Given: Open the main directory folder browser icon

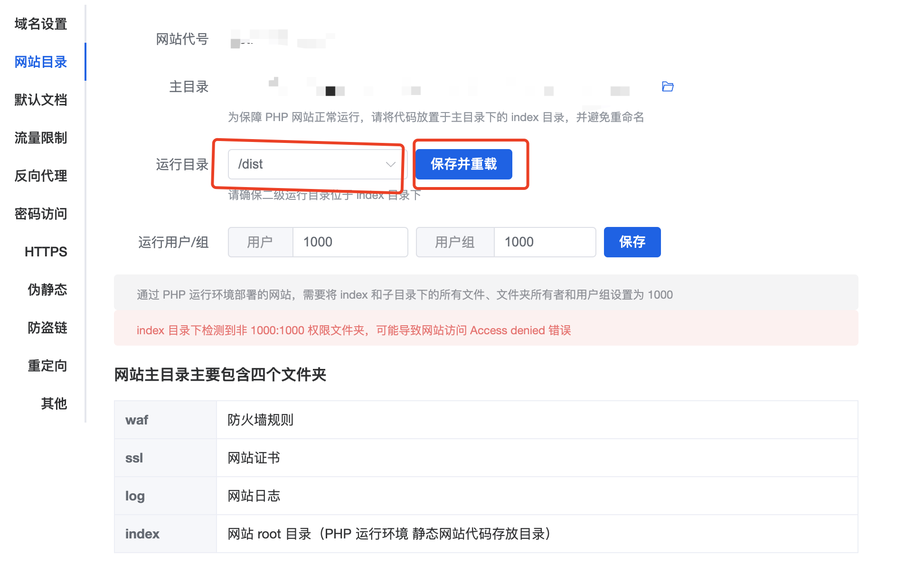Looking at the screenshot, I should click(667, 86).
